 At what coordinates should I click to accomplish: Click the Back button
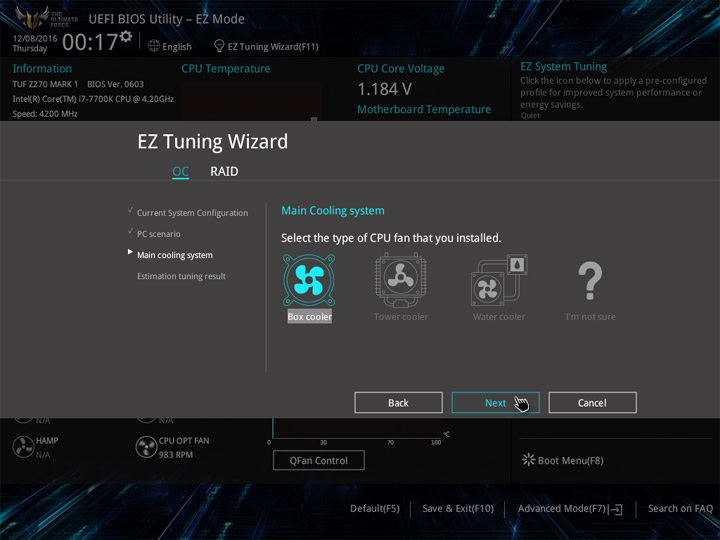point(398,403)
